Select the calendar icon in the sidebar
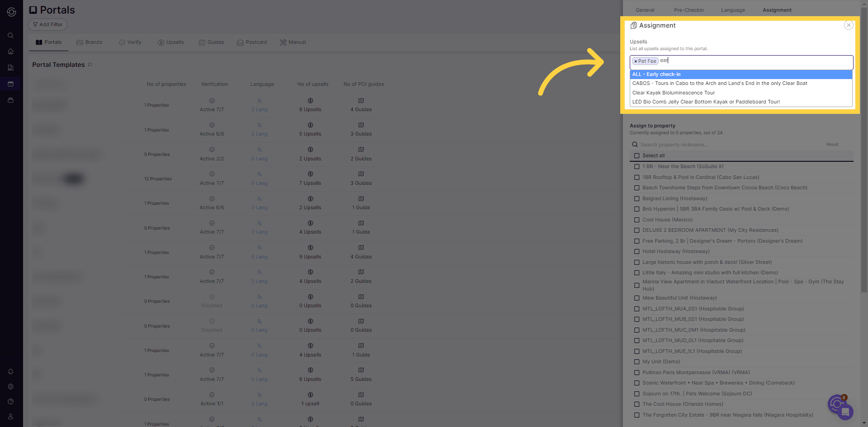Screen dimensions: 868x427 [10, 84]
